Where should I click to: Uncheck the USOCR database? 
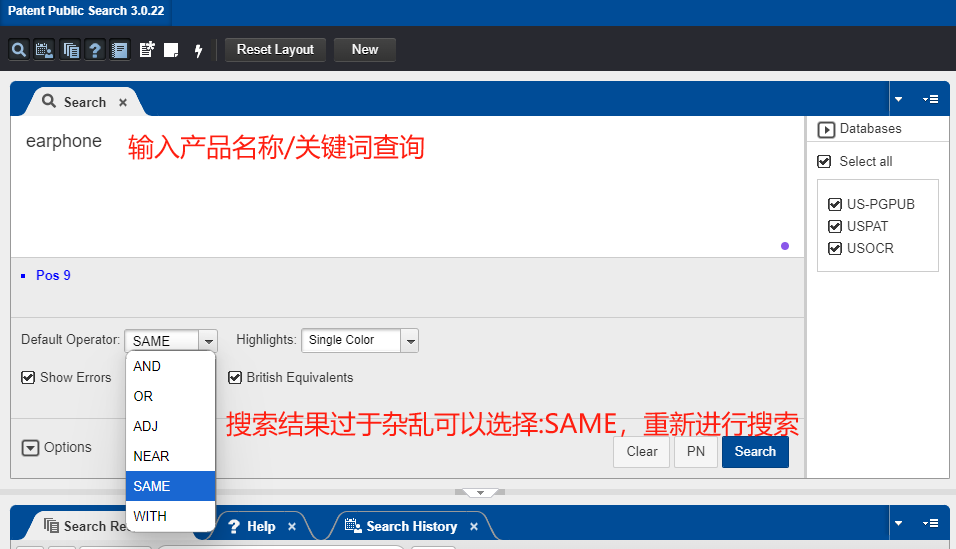click(835, 248)
